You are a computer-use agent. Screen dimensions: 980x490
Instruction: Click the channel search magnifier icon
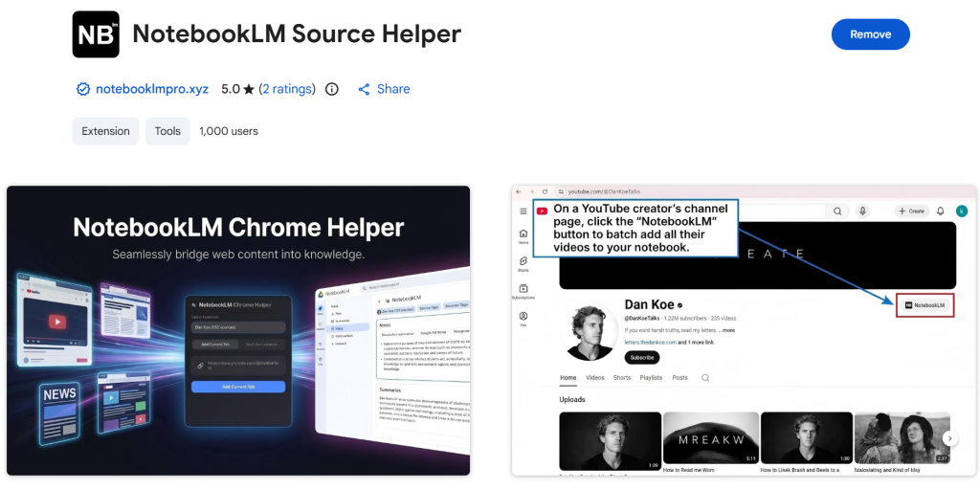705,378
